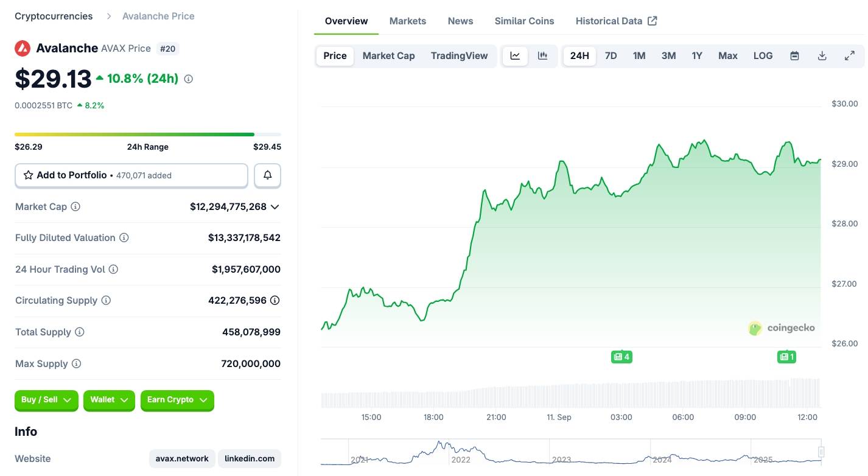Viewport: 868px width, 476px height.
Task: Open the avax.network website link
Action: pos(182,458)
